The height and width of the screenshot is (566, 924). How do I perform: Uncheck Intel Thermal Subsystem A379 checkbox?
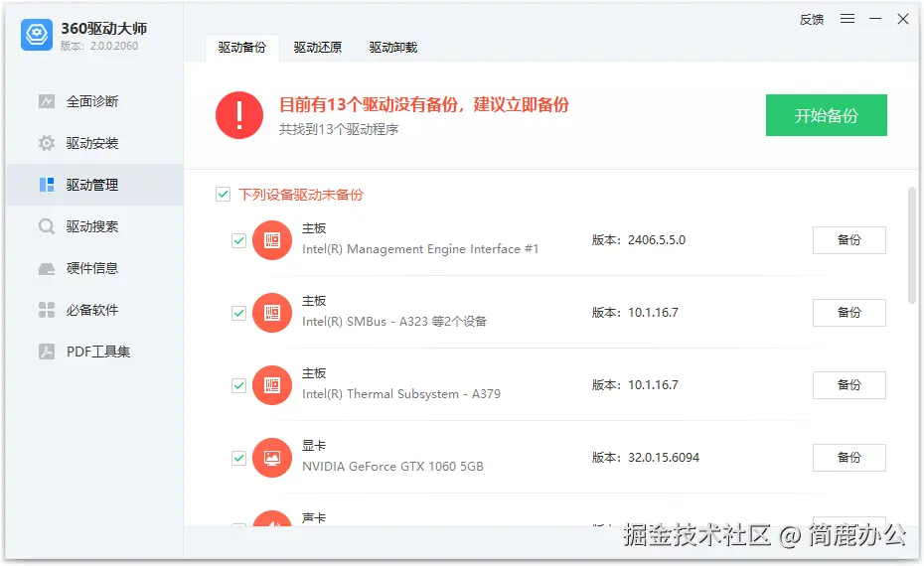click(238, 385)
